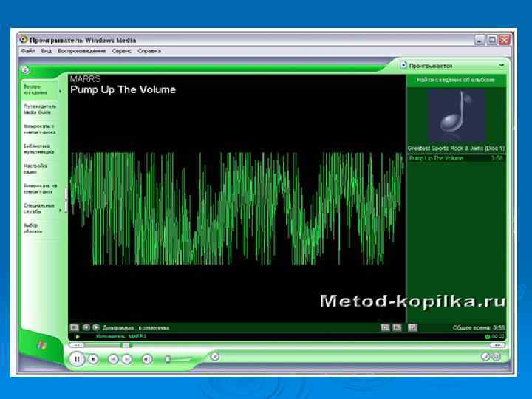Image resolution: width=532 pixels, height=399 pixels.
Task: Skip to the previous track
Action: click(113, 359)
